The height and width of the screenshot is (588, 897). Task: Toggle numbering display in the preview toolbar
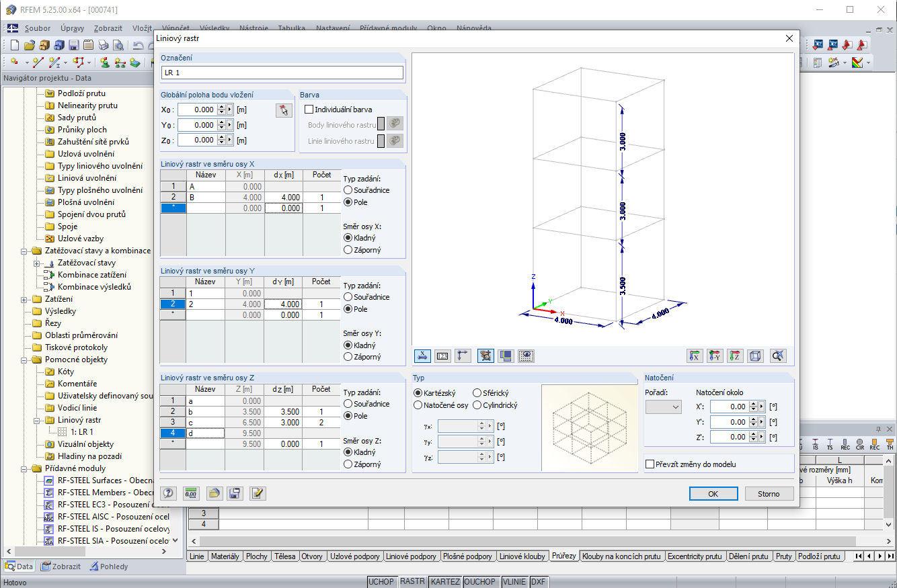442,355
